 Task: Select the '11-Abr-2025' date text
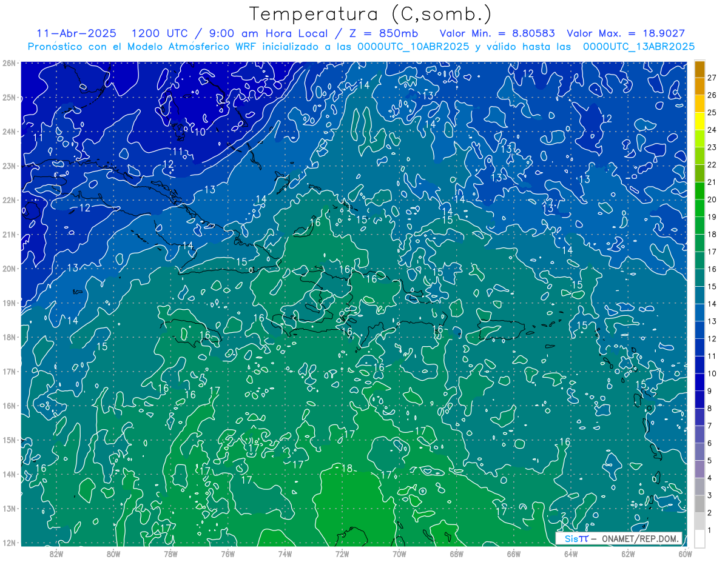point(76,33)
